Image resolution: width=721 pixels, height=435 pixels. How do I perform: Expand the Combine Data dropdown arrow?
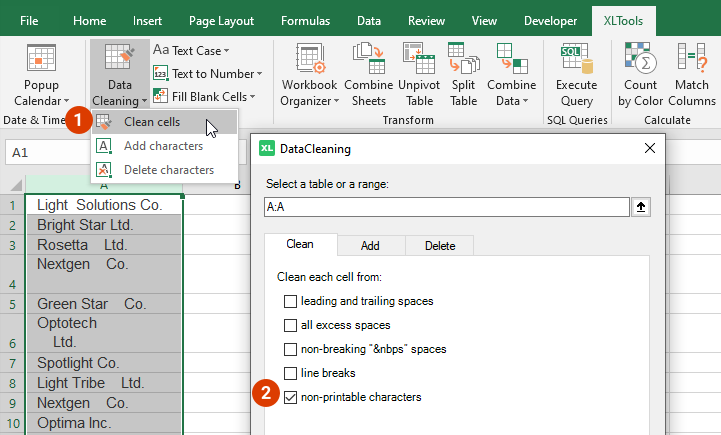point(525,101)
